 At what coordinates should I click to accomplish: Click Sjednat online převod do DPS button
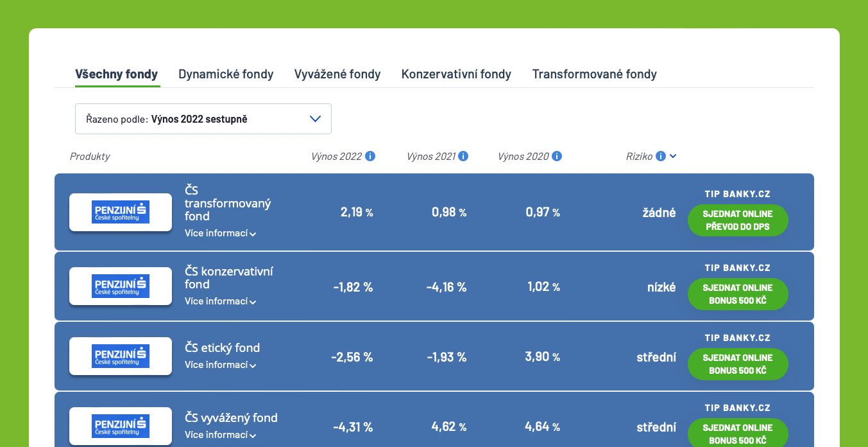pos(738,220)
